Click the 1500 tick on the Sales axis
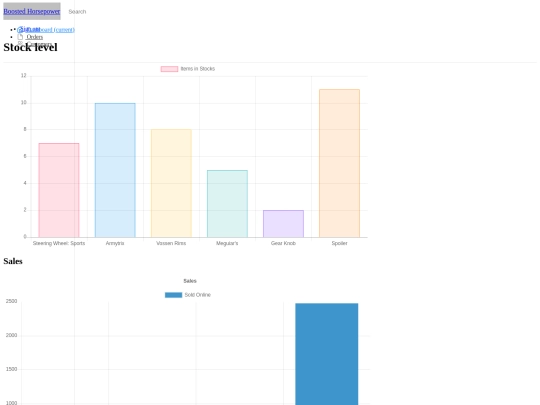 click(11, 369)
